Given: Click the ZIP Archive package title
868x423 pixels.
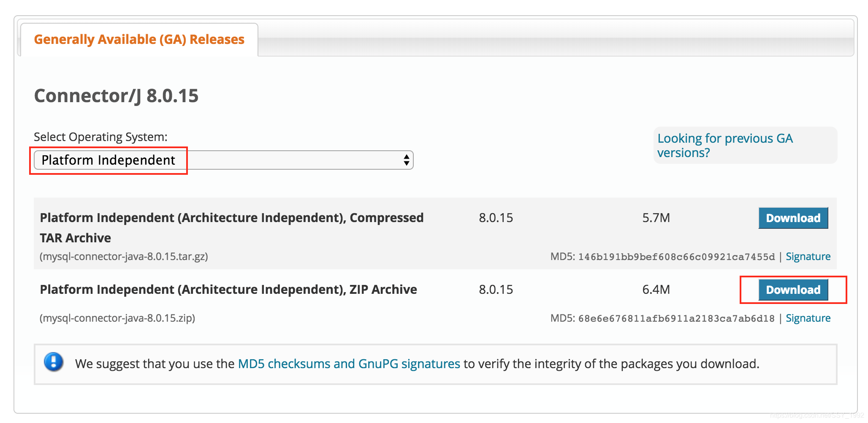Looking at the screenshot, I should pos(228,290).
